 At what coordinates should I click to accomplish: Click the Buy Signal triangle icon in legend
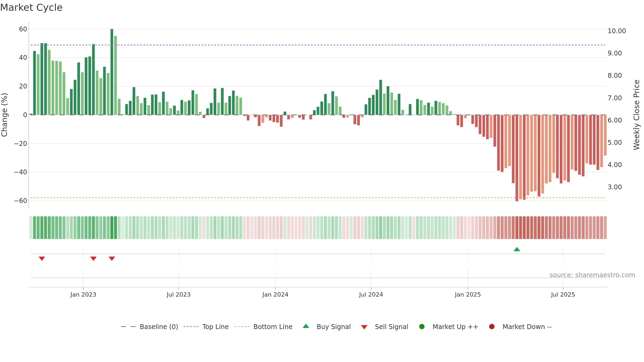(x=306, y=326)
